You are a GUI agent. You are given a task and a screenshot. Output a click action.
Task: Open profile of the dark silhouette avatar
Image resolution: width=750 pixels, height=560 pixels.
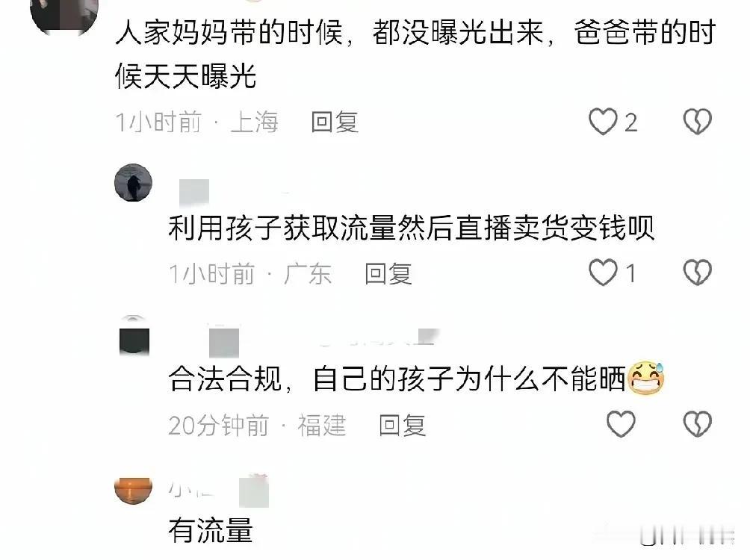tap(134, 182)
